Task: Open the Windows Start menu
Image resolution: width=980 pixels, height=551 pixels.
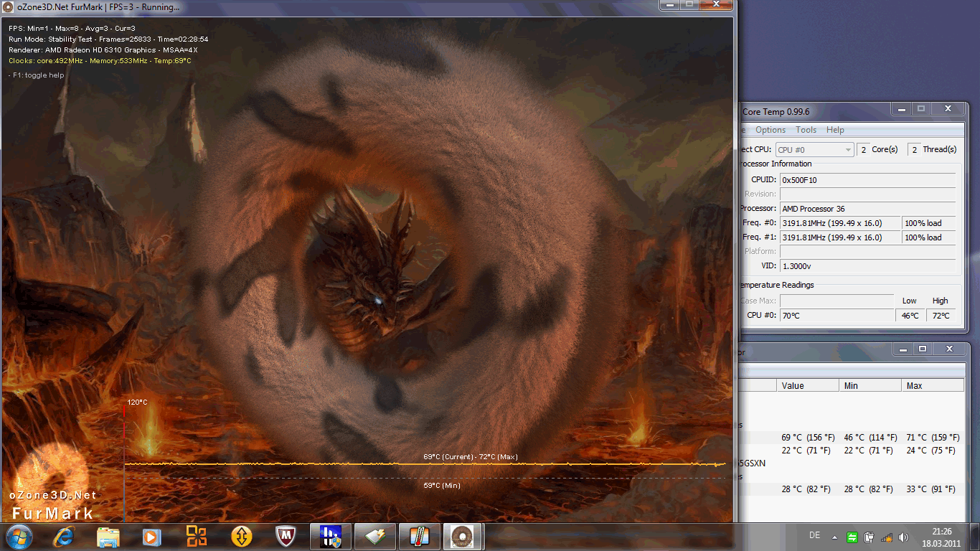Action: tap(19, 536)
